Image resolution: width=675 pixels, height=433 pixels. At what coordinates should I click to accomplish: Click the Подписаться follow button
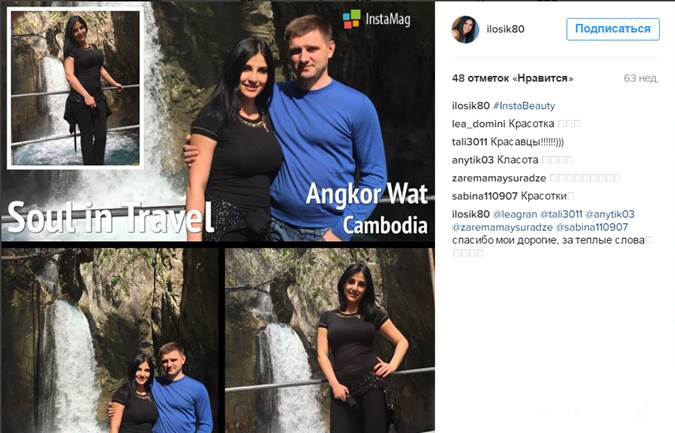[x=613, y=29]
